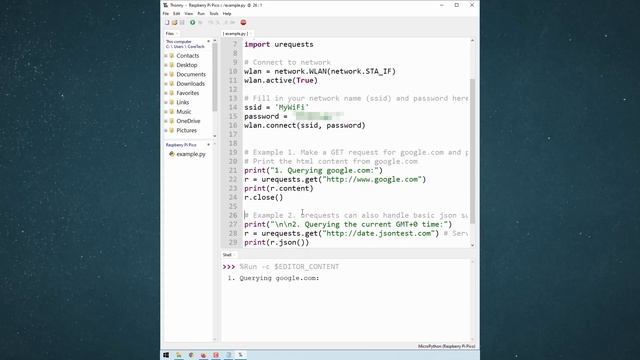Click the This computer path header
The image size is (640, 360).
[185, 44]
